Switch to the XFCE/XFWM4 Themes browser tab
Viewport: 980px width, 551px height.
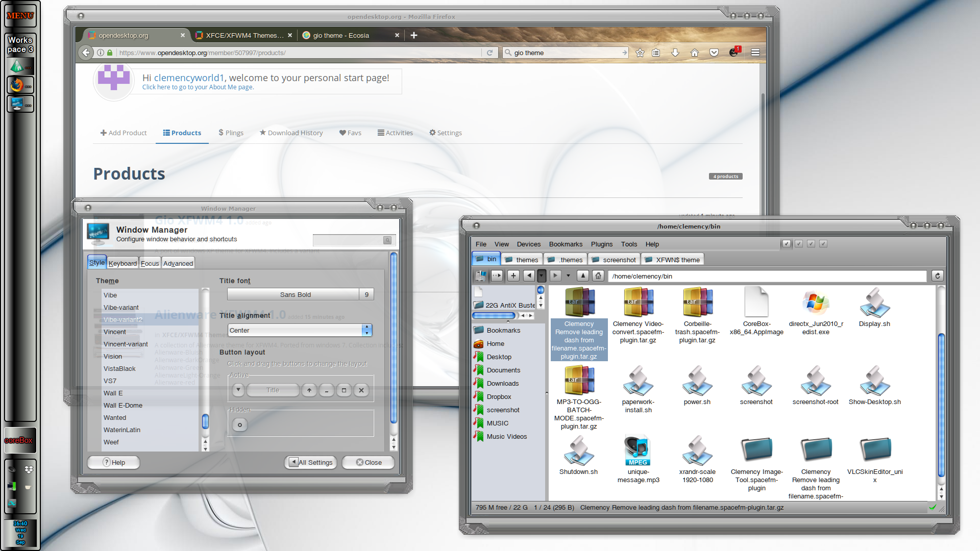click(x=243, y=35)
